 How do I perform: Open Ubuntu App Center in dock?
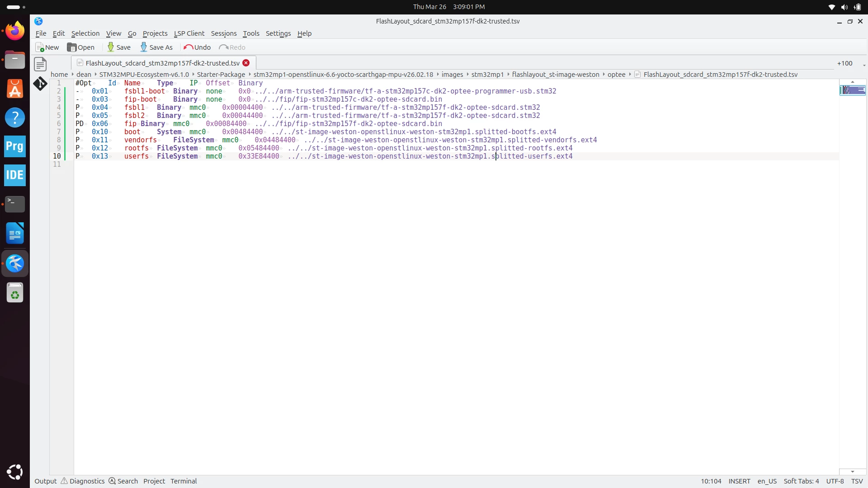[x=15, y=89]
